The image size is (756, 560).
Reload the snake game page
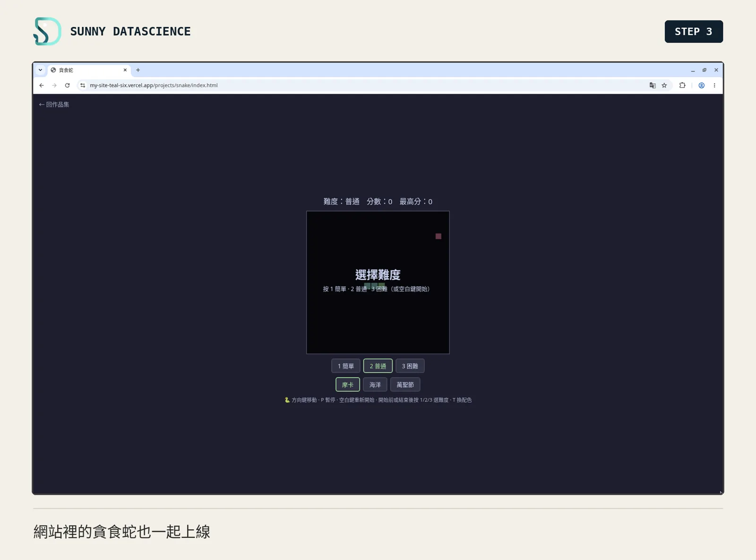pos(68,86)
